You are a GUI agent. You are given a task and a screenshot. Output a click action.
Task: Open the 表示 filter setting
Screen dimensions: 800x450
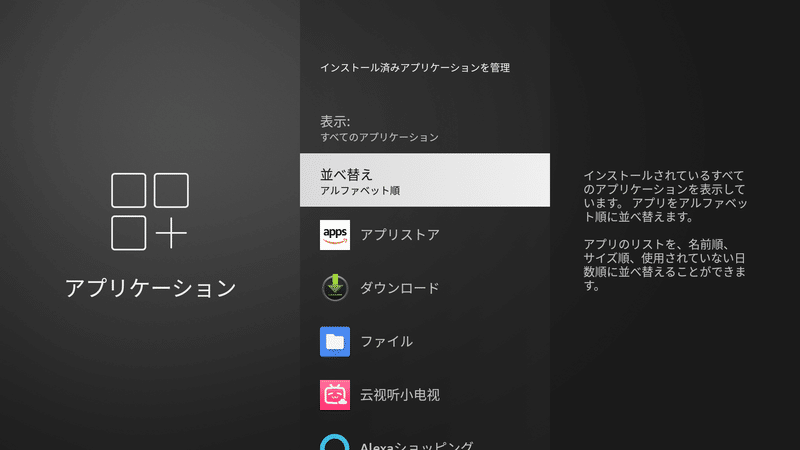coord(424,129)
